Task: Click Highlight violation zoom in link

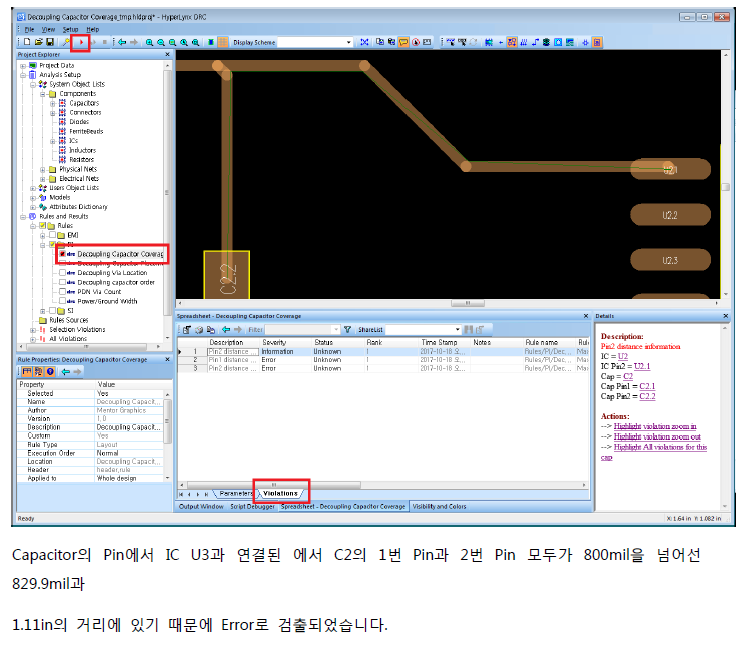Action: tap(655, 426)
